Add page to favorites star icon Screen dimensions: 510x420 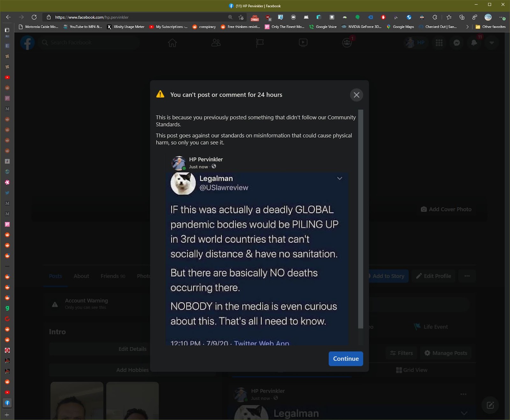point(241,17)
